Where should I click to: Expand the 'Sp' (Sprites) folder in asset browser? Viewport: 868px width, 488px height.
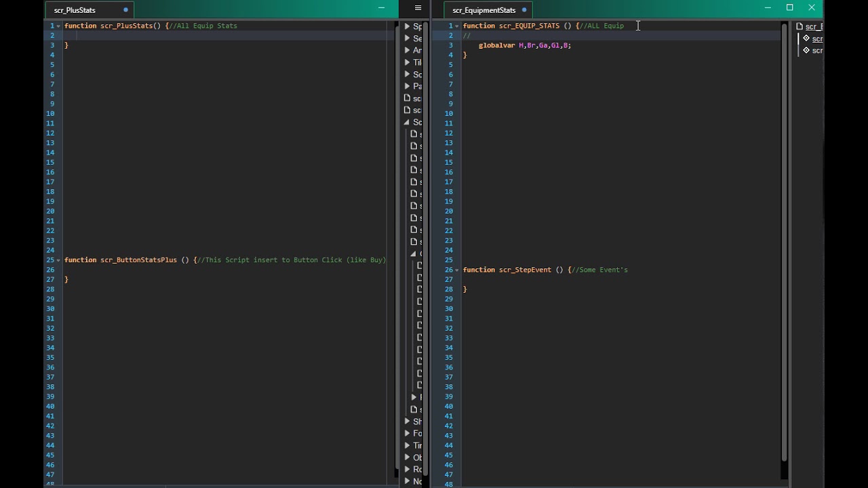click(x=408, y=26)
